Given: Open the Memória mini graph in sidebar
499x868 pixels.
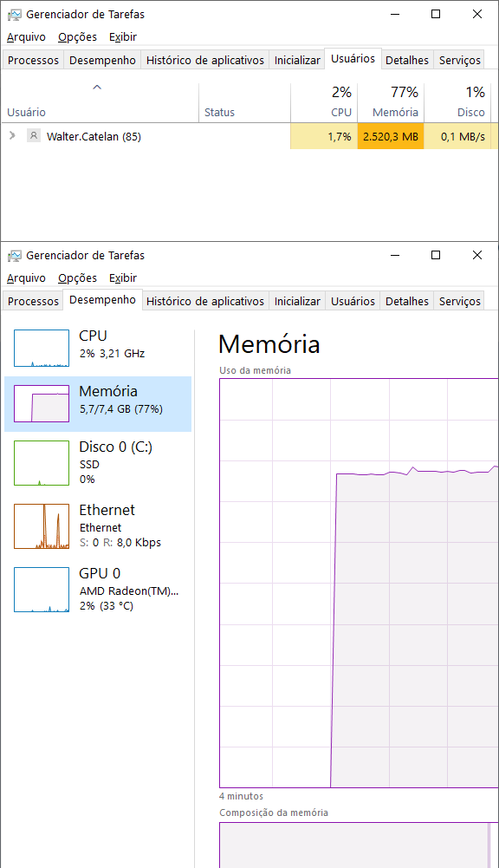Looking at the screenshot, I should [x=42, y=403].
